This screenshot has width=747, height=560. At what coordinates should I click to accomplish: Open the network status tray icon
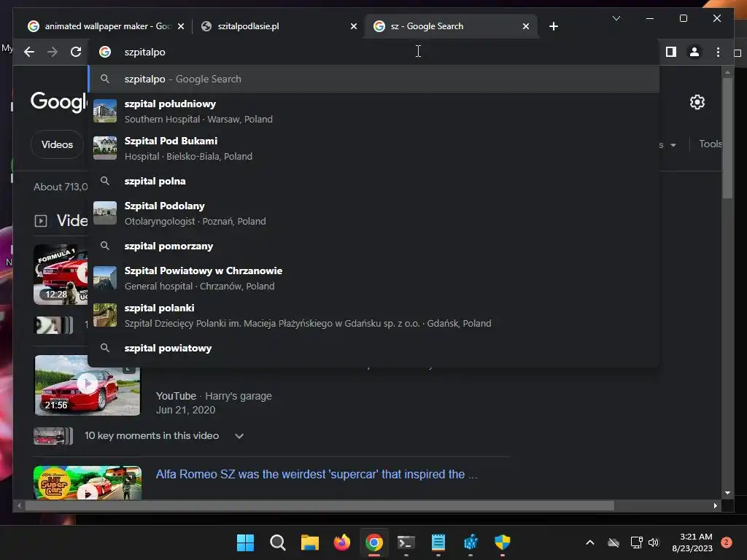pyautogui.click(x=636, y=542)
